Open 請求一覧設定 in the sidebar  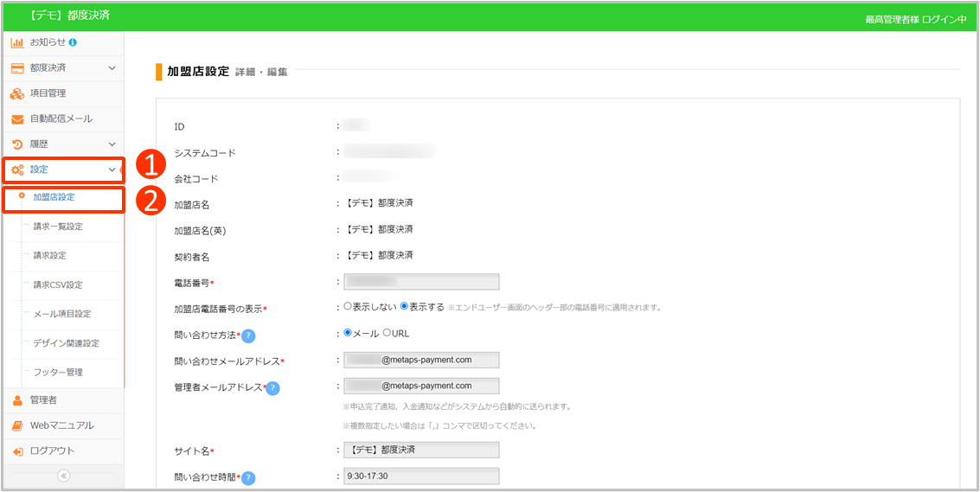point(58,227)
